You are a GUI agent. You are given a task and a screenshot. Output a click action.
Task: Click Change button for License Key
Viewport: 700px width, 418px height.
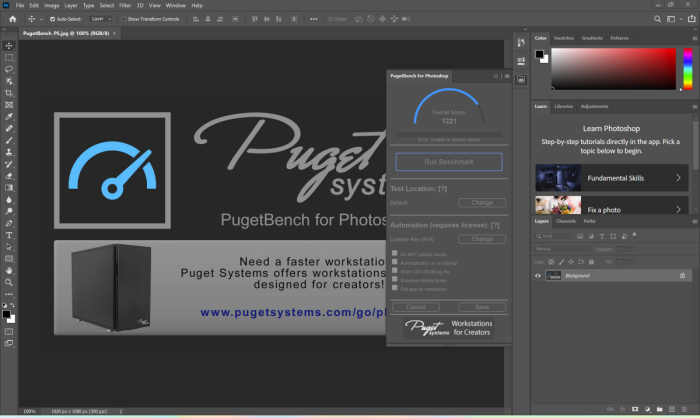click(x=482, y=239)
